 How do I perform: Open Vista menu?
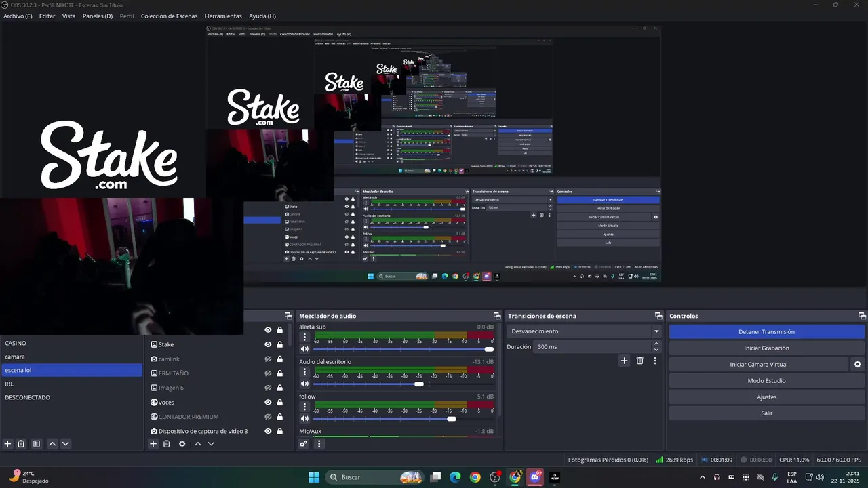pos(68,16)
